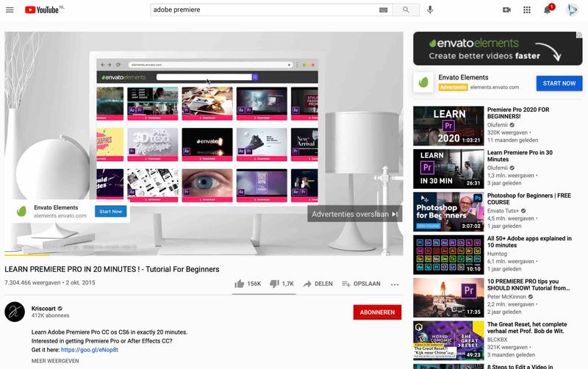588x369 pixels.
Task: Click the START NOW button beside Envato Elements
Action: (x=559, y=83)
